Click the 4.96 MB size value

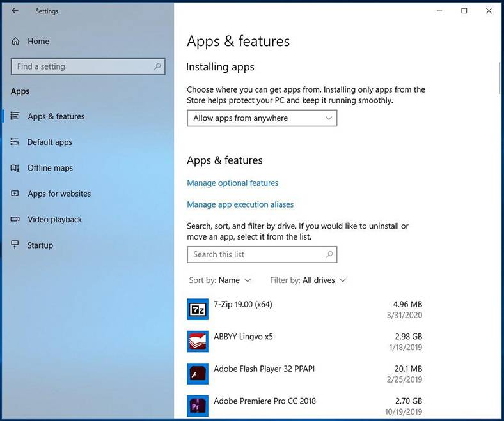point(407,304)
